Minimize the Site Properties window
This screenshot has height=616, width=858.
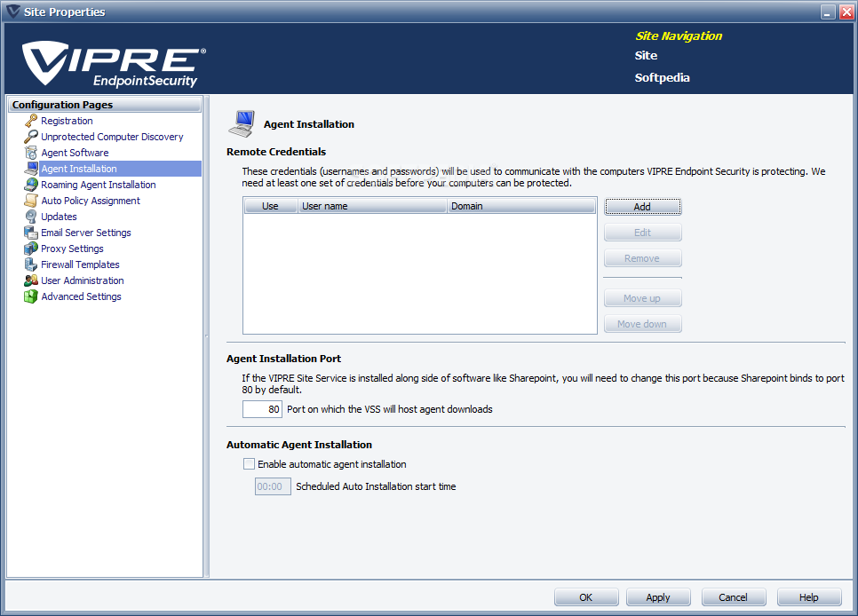(829, 12)
